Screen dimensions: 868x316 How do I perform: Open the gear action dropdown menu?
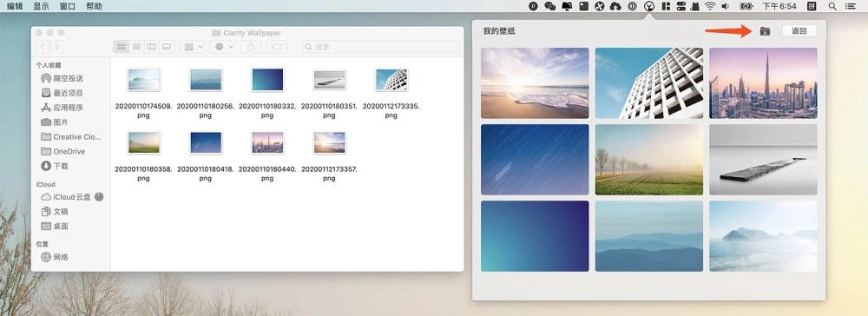[x=223, y=47]
